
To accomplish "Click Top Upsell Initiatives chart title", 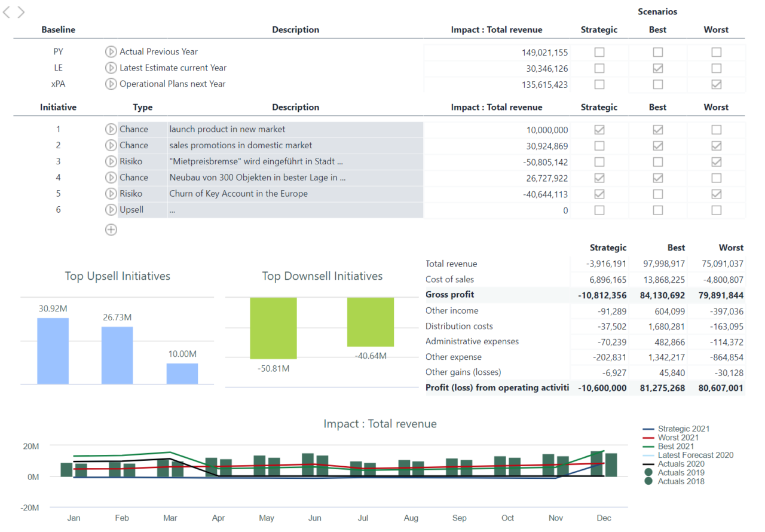I will [118, 276].
